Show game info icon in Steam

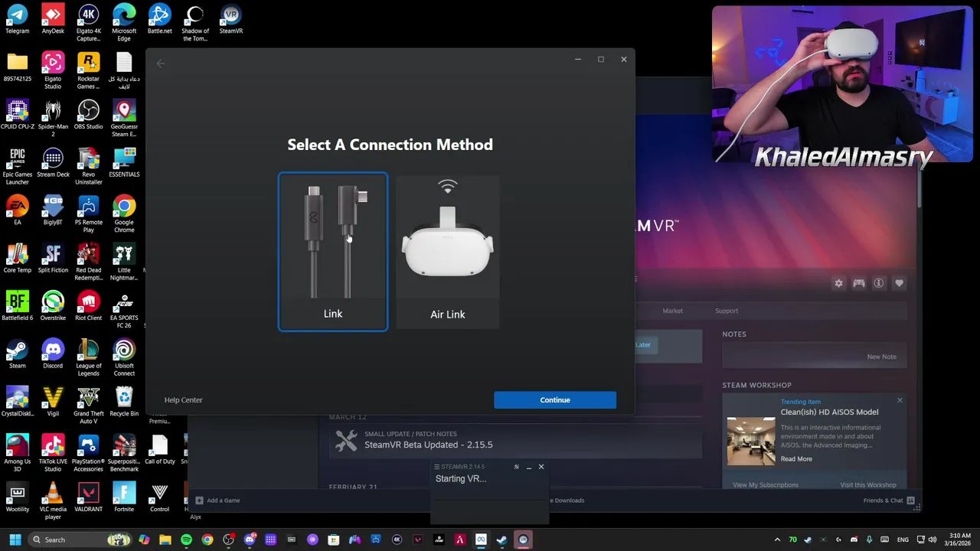pyautogui.click(x=879, y=283)
